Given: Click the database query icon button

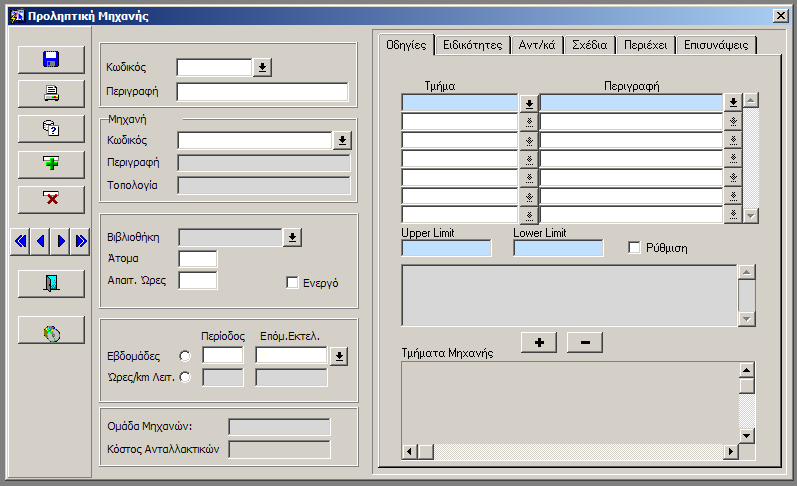Looking at the screenshot, I should click(x=51, y=129).
